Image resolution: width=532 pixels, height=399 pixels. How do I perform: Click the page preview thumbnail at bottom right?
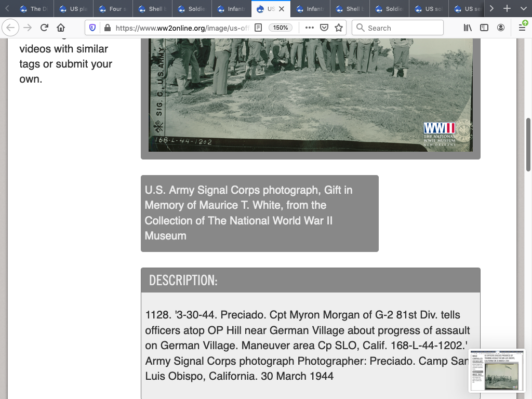tap(497, 370)
